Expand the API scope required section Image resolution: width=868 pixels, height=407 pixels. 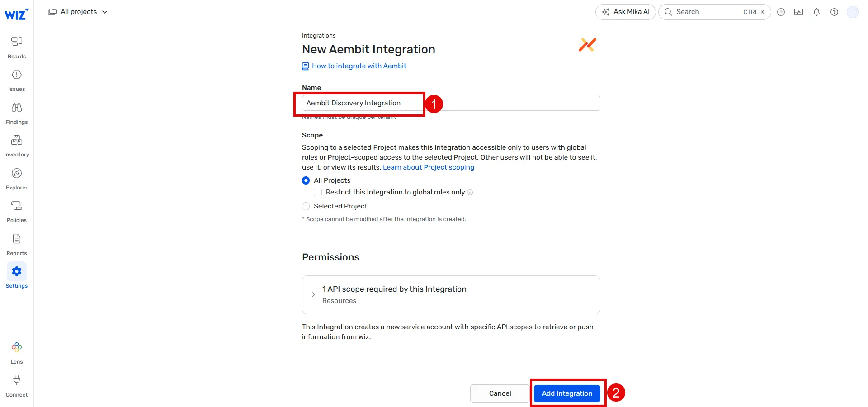(314, 294)
